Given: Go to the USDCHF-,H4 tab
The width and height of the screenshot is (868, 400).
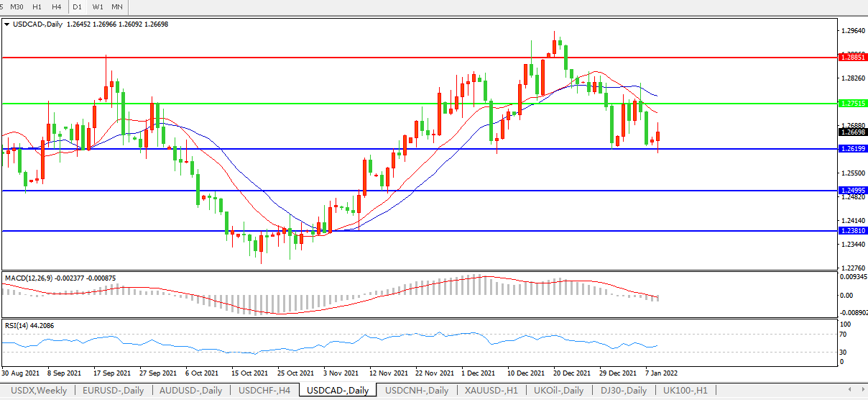Looking at the screenshot, I should coord(264,391).
